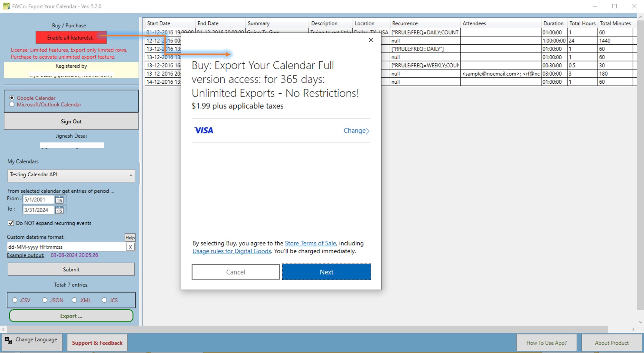Expand the My Calendars dropdown
The image size is (644, 353).
[x=131, y=175]
